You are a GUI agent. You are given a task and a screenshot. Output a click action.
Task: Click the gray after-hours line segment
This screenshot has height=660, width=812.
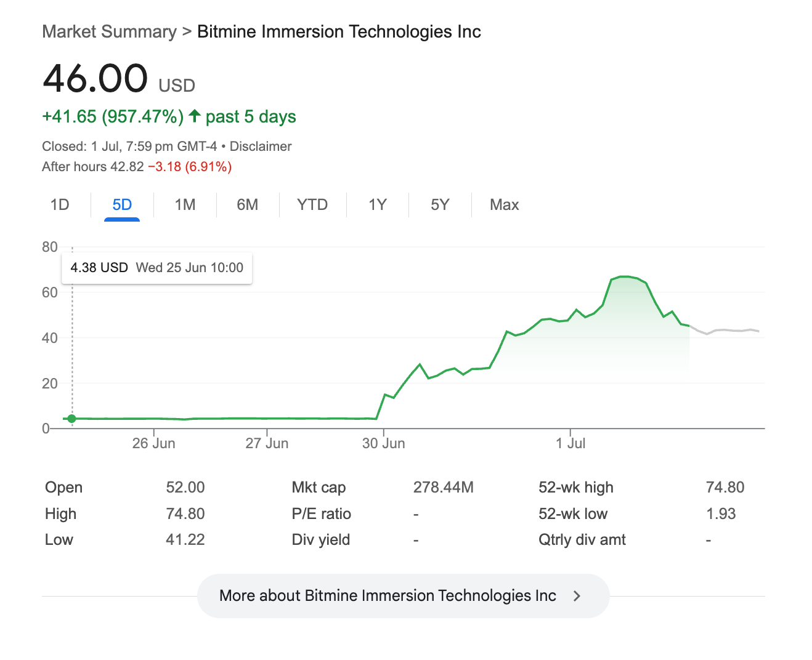[727, 331]
